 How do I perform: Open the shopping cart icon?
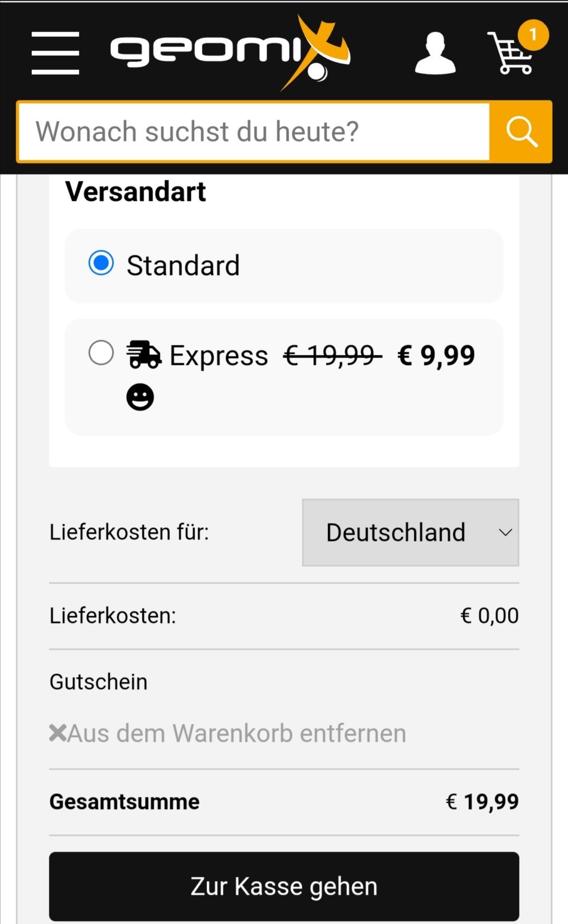[510, 53]
